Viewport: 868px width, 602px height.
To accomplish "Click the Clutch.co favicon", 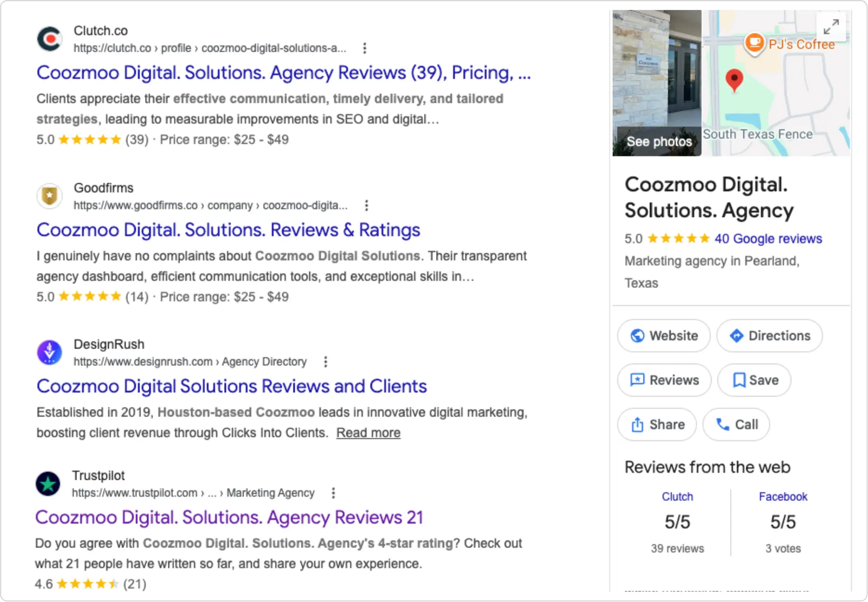I will click(x=49, y=39).
